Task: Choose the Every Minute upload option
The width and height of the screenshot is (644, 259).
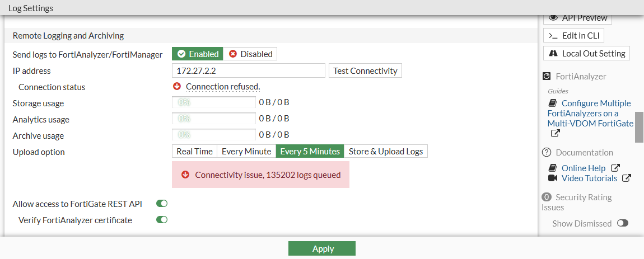Action: (x=246, y=151)
